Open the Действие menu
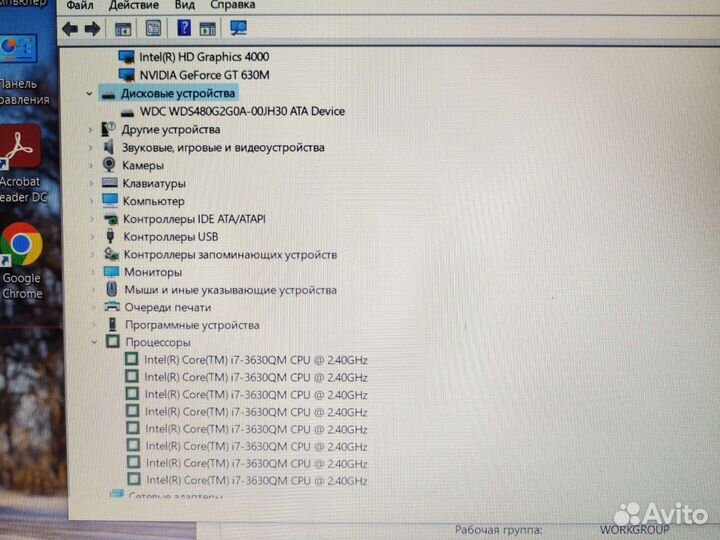This screenshot has height=540, width=720. tap(134, 6)
